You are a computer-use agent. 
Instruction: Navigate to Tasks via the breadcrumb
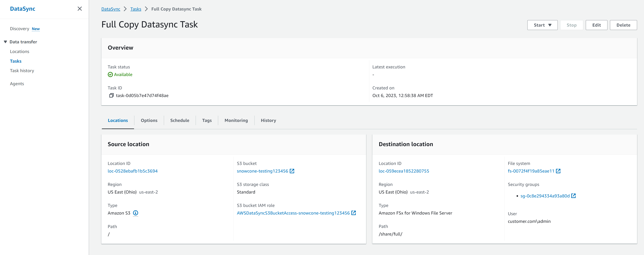(136, 9)
